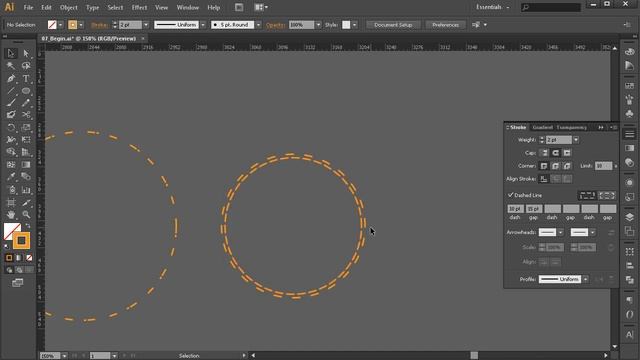Image resolution: width=640 pixels, height=360 pixels.
Task: Click the Document Setup button
Action: click(x=393, y=25)
